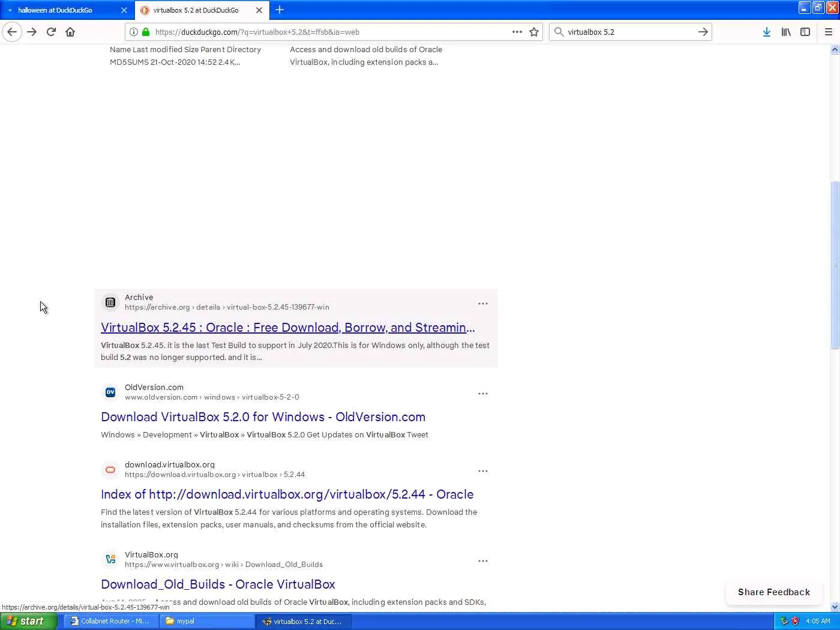Image resolution: width=840 pixels, height=630 pixels.
Task: Switch to mypal folder taskbar window
Action: tap(207, 621)
